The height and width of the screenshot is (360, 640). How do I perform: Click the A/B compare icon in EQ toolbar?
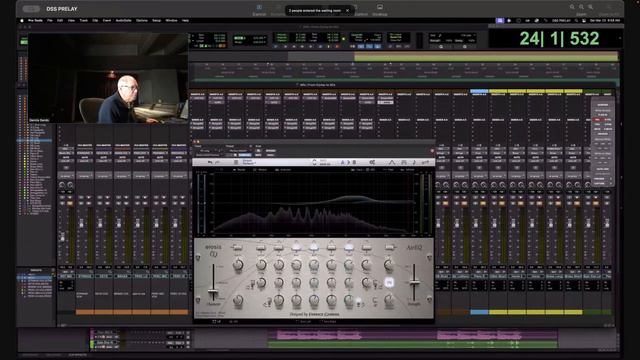coord(348,162)
